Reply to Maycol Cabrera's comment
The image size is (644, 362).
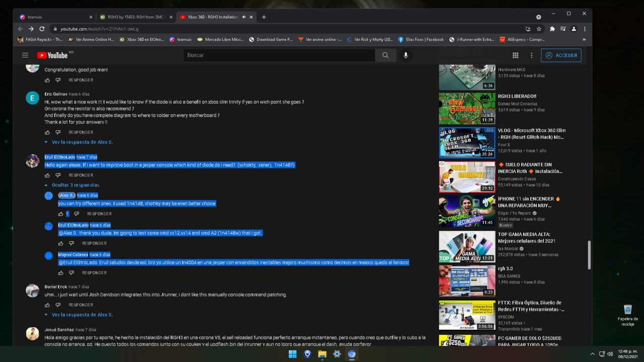(94, 273)
